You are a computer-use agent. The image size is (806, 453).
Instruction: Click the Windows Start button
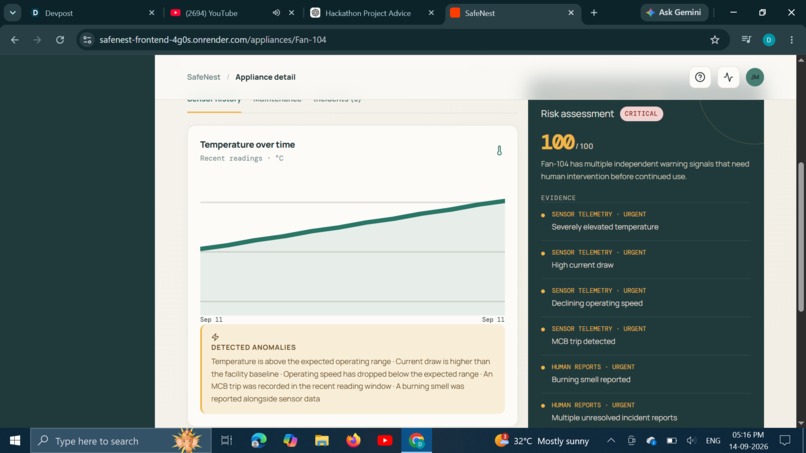[15, 441]
